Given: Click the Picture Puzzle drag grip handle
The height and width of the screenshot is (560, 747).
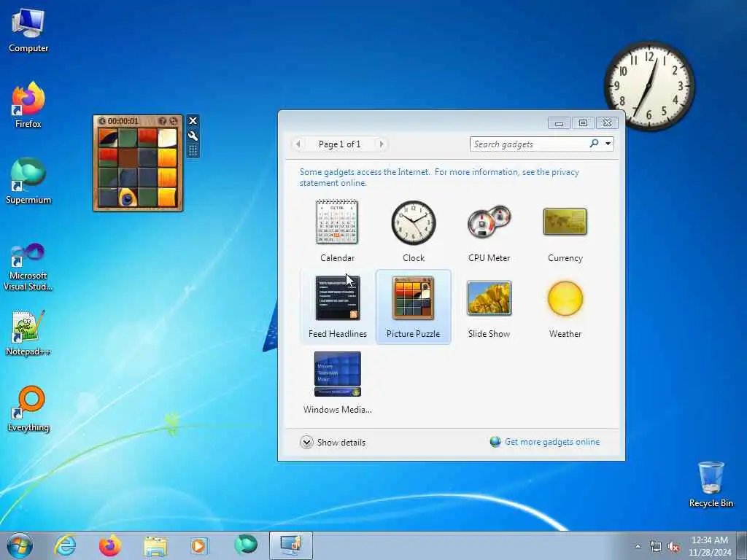Looking at the screenshot, I should 193,151.
